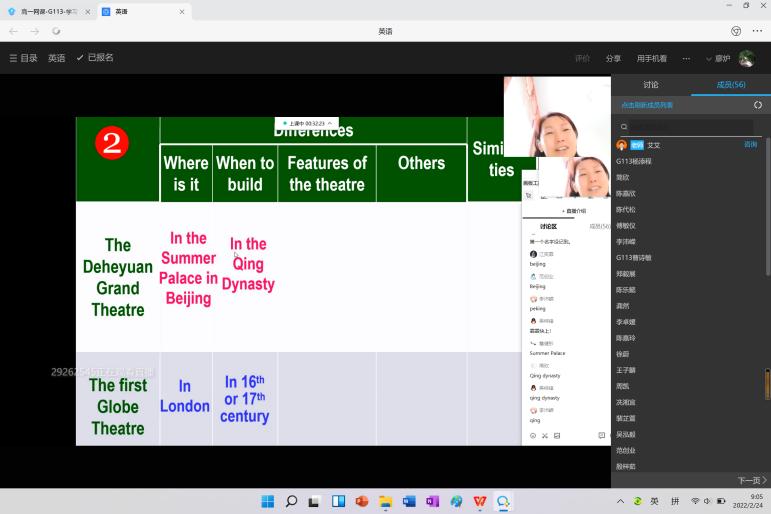771x514 pixels.
Task: Toggle the 已报名 enrolled status
Action: click(95, 58)
